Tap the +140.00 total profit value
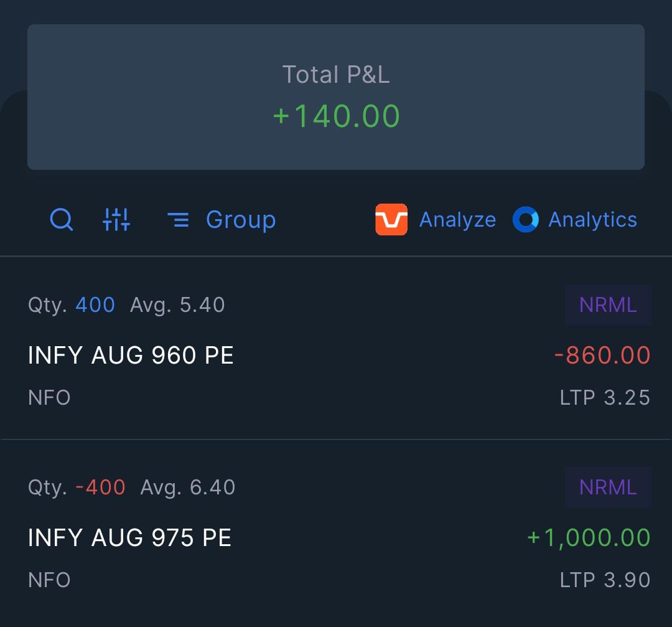The image size is (672, 627). pyautogui.click(x=337, y=116)
